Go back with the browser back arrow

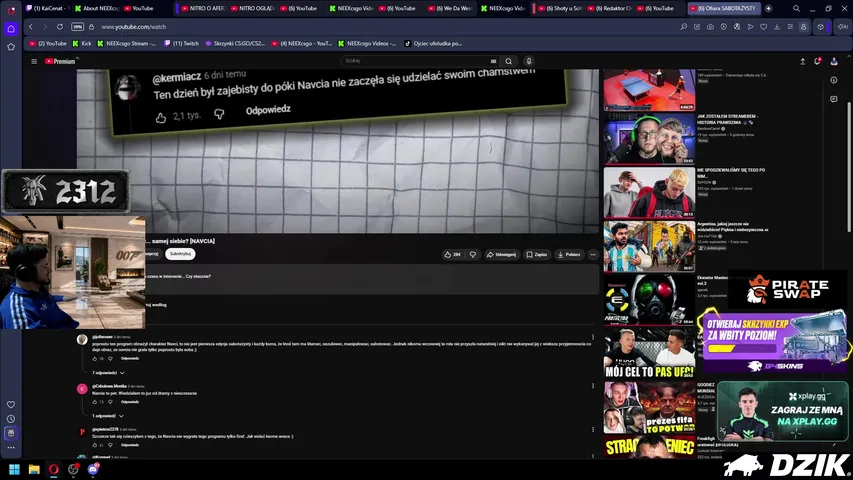[31, 27]
